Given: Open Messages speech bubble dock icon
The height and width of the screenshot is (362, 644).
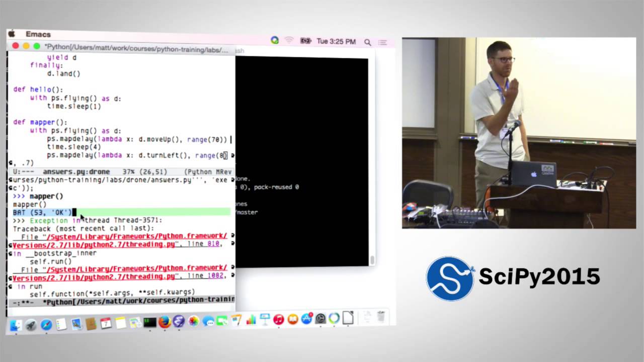Looking at the screenshot, I should click(x=208, y=320).
